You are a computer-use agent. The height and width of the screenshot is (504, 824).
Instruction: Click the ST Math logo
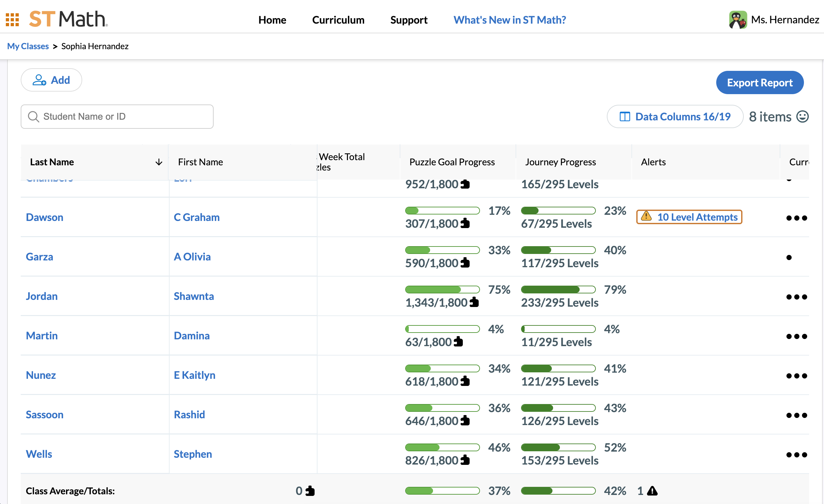68,19
